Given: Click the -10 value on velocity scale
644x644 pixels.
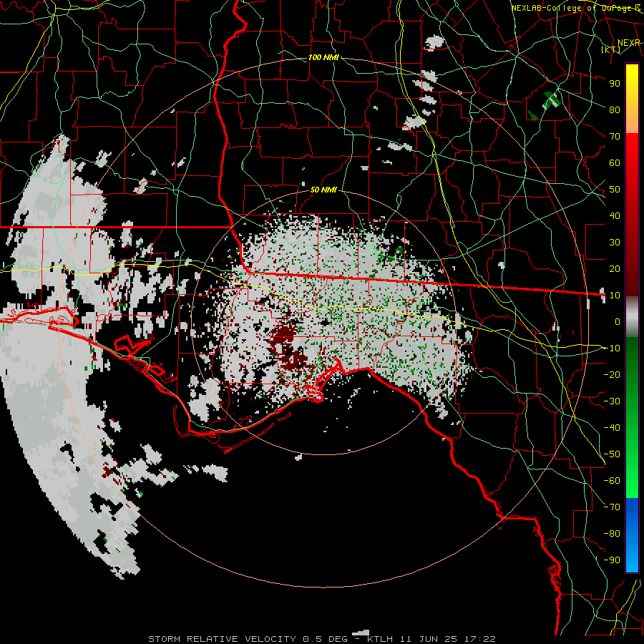Looking at the screenshot, I should pyautogui.click(x=612, y=348).
